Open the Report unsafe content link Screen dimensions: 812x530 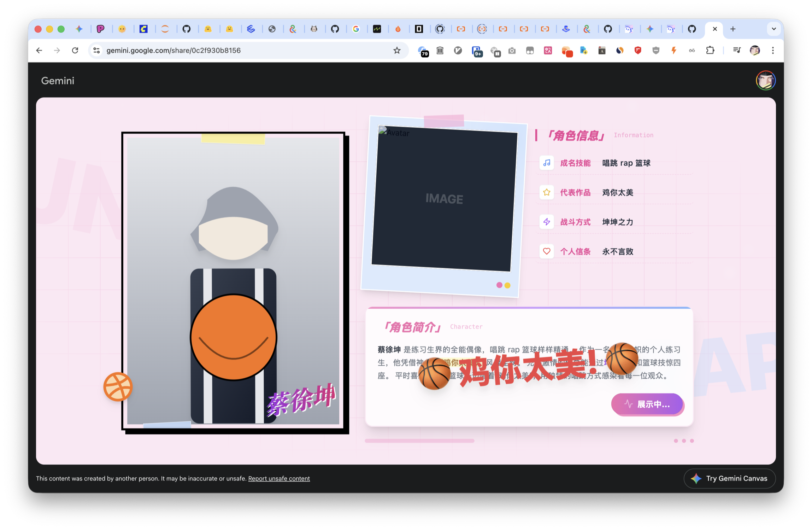(x=279, y=478)
